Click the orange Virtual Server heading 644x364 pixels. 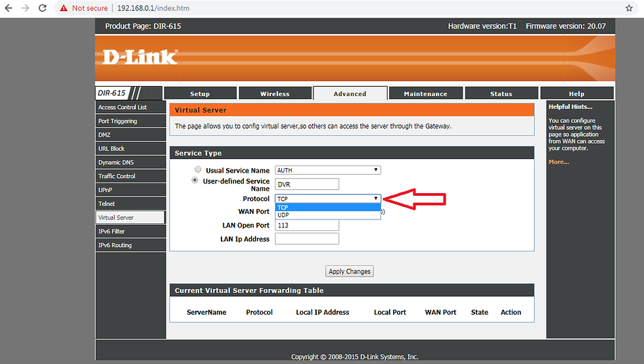pos(200,110)
